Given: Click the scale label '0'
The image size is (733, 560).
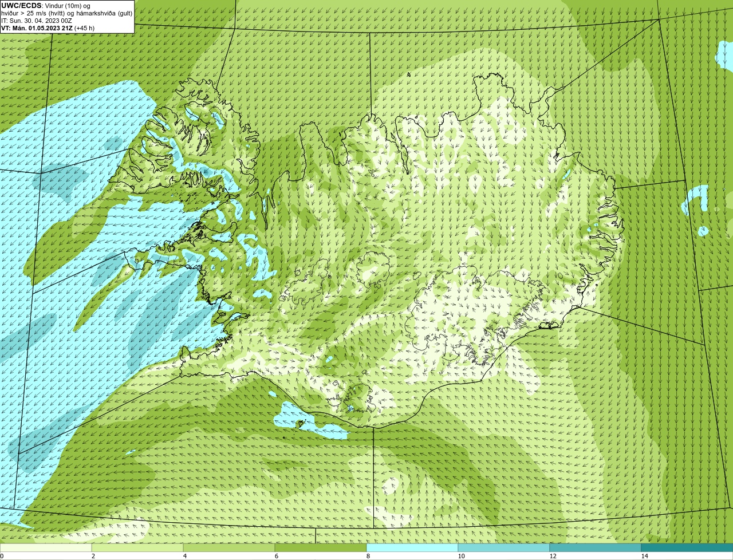Looking at the screenshot, I should click(2, 556).
